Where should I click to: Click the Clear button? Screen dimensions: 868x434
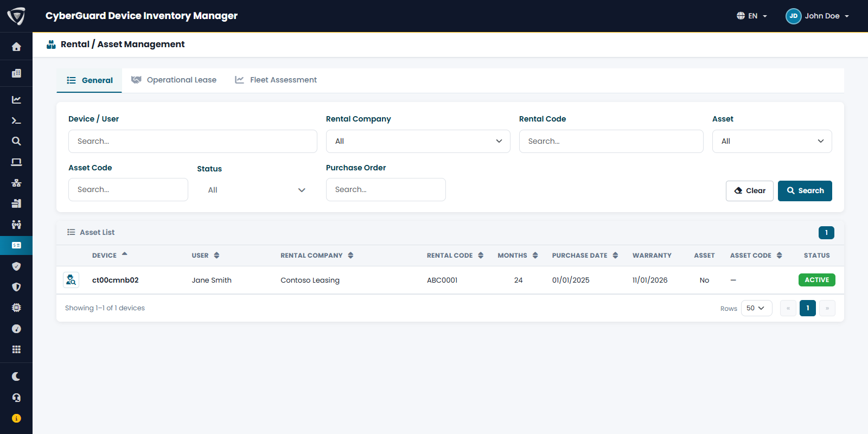pyautogui.click(x=750, y=191)
